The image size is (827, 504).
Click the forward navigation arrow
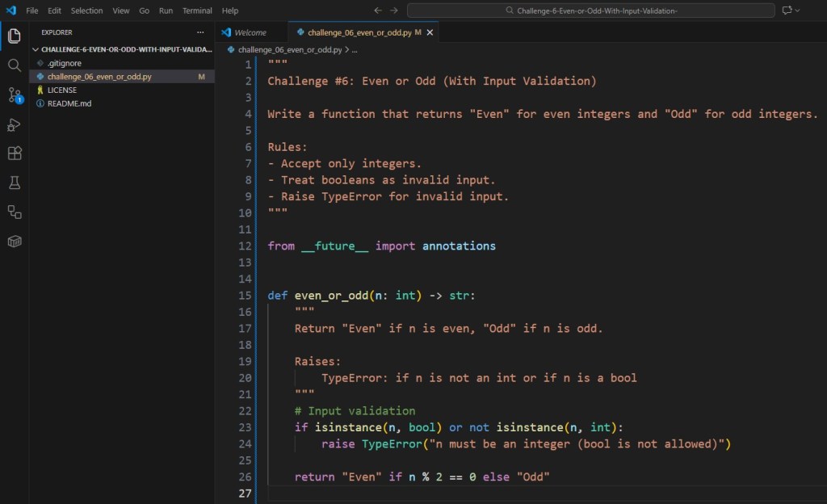(x=393, y=10)
